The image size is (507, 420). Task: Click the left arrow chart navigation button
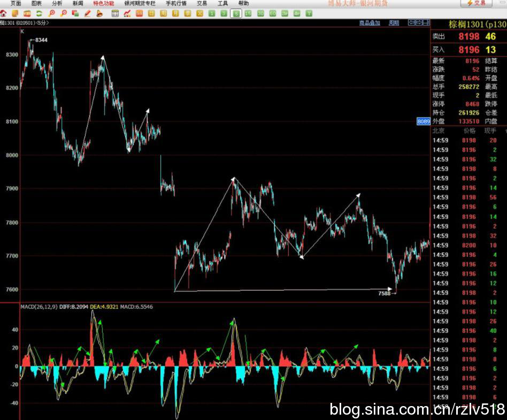click(x=411, y=22)
